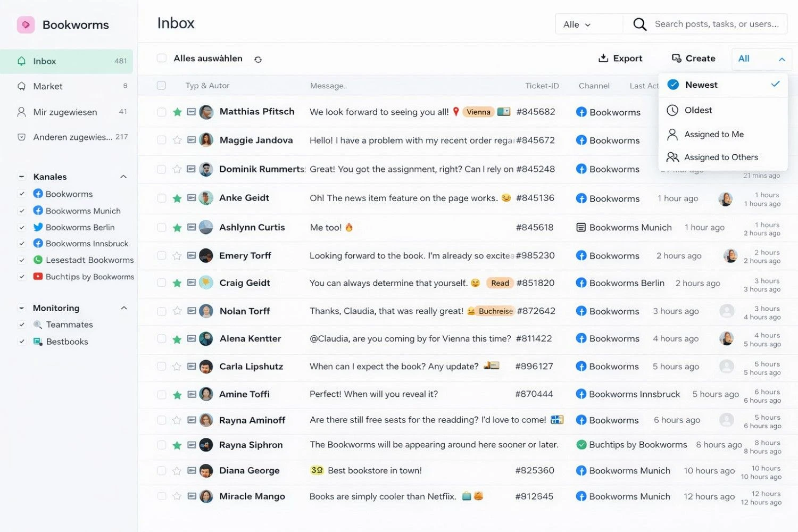Open the search magnifier icon

click(x=639, y=24)
